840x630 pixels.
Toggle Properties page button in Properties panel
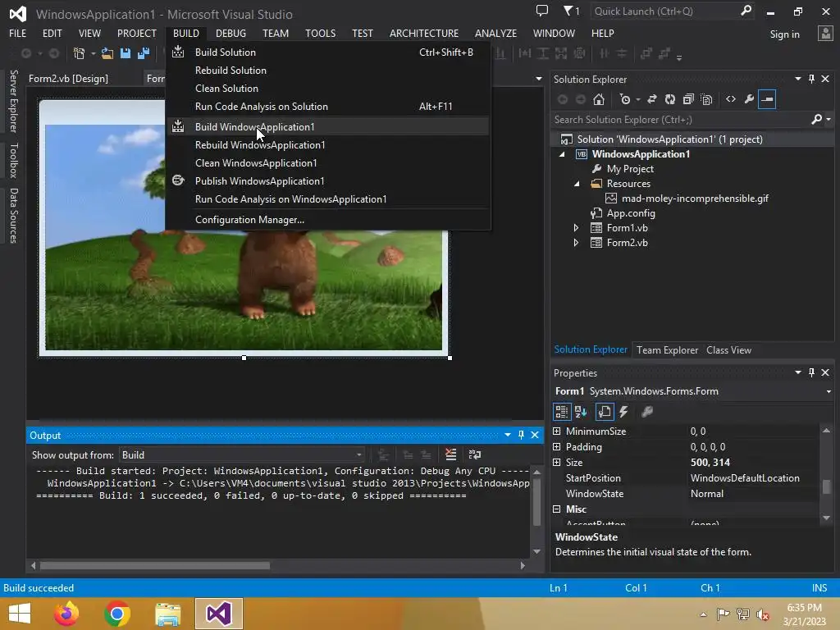pos(605,412)
